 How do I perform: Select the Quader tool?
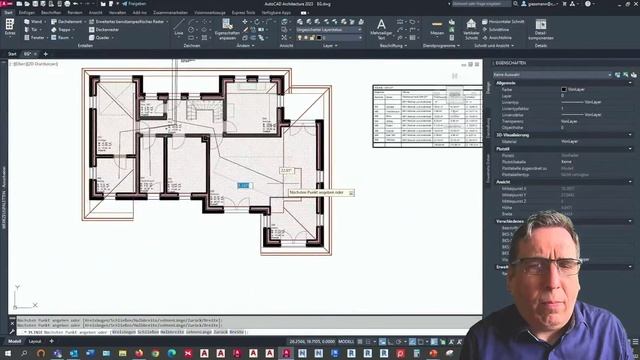(100, 38)
